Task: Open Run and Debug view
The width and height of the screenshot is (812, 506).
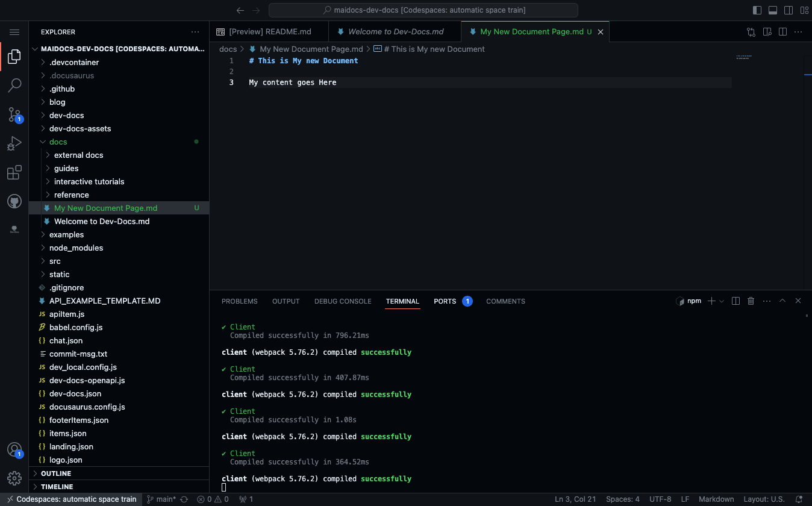Action: [14, 144]
